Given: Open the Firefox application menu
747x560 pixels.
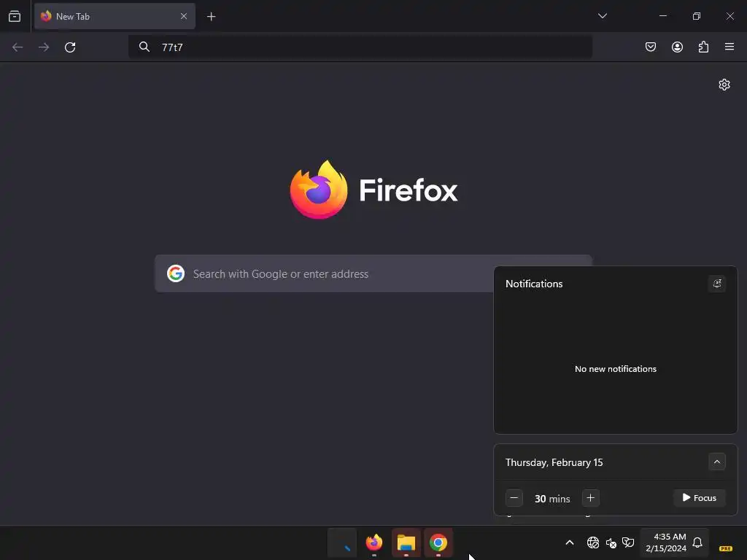Looking at the screenshot, I should pyautogui.click(x=729, y=47).
